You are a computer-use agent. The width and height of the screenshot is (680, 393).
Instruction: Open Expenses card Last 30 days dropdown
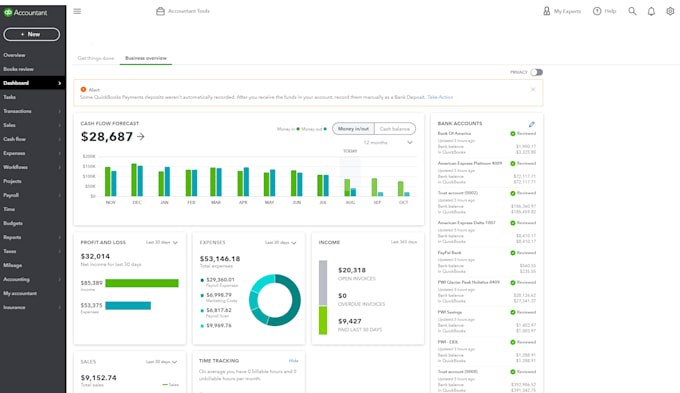pos(281,242)
